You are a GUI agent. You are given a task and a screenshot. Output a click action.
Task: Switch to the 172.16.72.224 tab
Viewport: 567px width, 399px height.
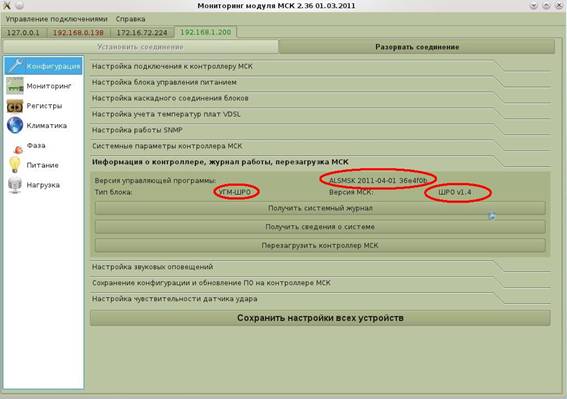(x=142, y=33)
